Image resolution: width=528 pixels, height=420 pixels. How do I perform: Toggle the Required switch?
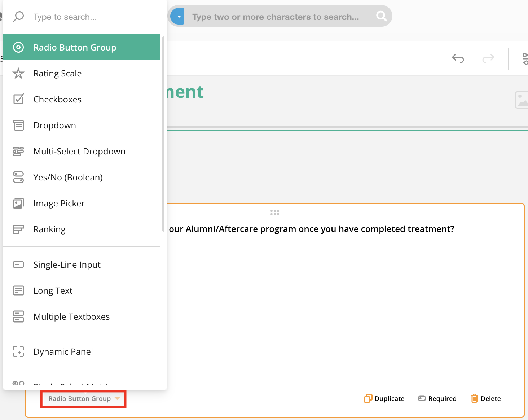tap(422, 398)
